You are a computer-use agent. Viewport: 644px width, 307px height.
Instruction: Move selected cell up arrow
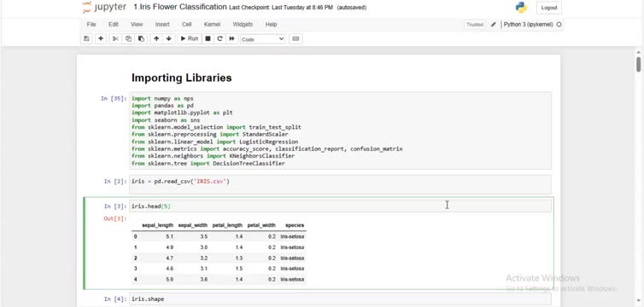coord(156,39)
